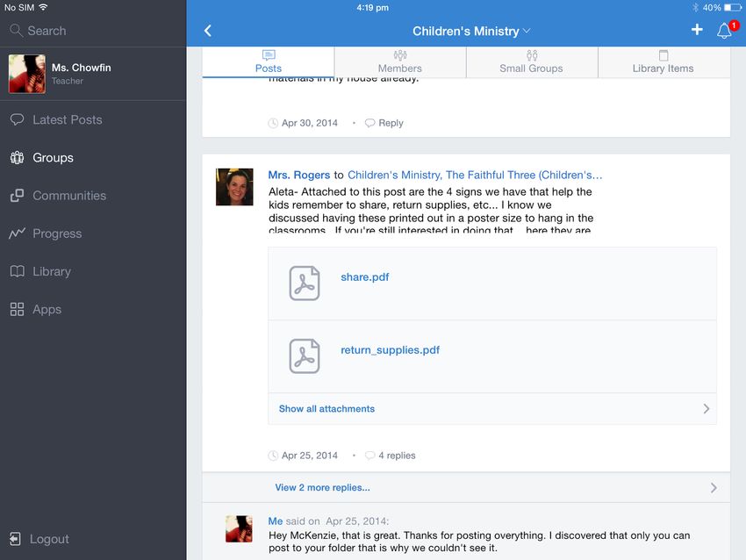Click Reply on the Apr 30 post

[391, 123]
